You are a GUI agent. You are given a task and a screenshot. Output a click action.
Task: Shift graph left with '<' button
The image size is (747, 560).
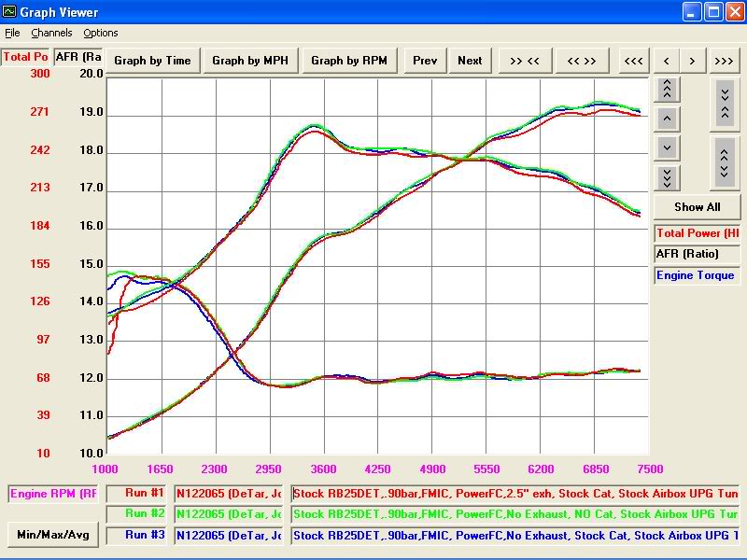point(667,61)
